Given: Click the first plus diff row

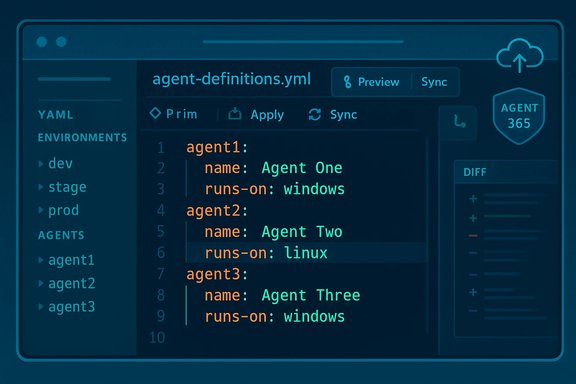Looking at the screenshot, I should (x=507, y=199).
